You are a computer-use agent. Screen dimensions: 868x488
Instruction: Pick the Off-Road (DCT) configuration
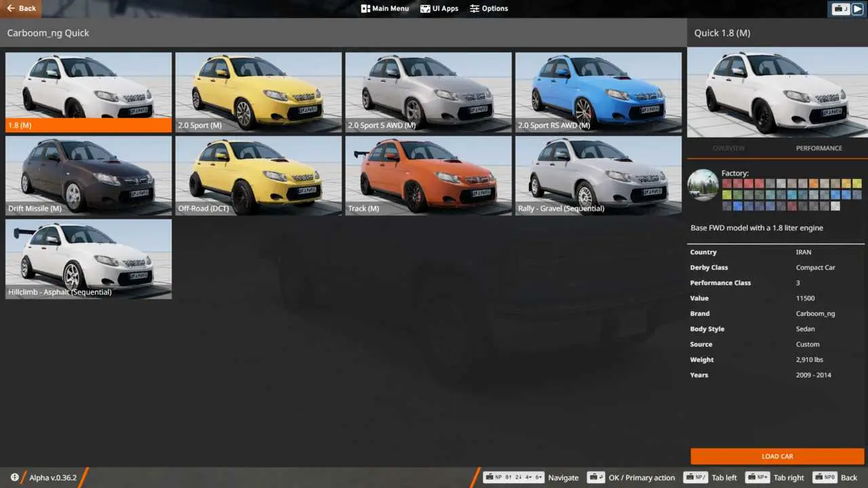pyautogui.click(x=258, y=176)
